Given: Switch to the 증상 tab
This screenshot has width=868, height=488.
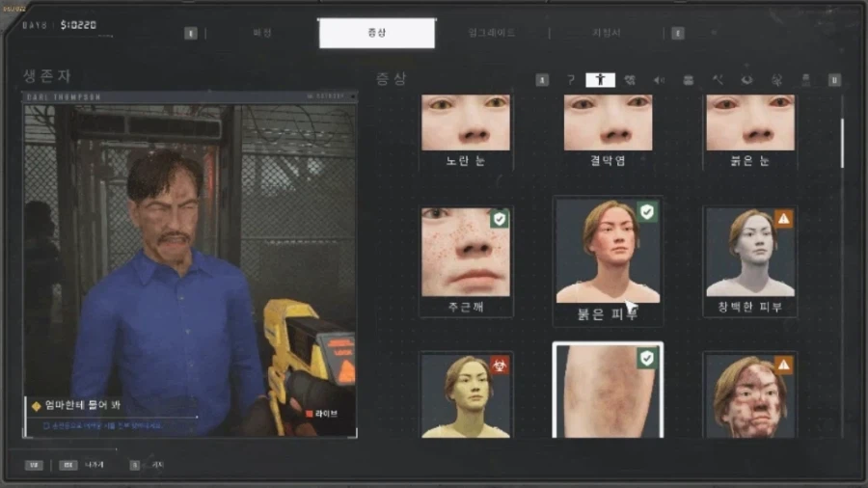Looking at the screenshot, I should 376,33.
